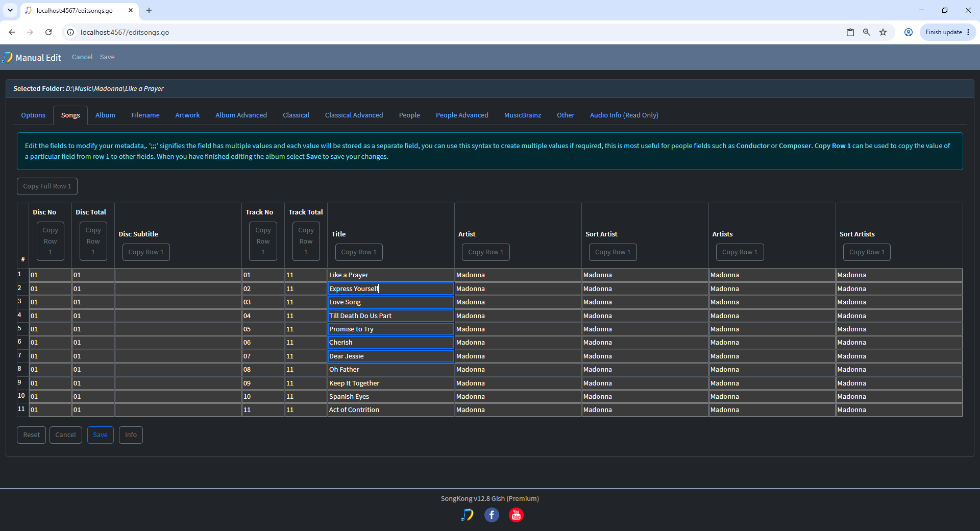Open the Other tab
980x531 pixels.
point(566,115)
